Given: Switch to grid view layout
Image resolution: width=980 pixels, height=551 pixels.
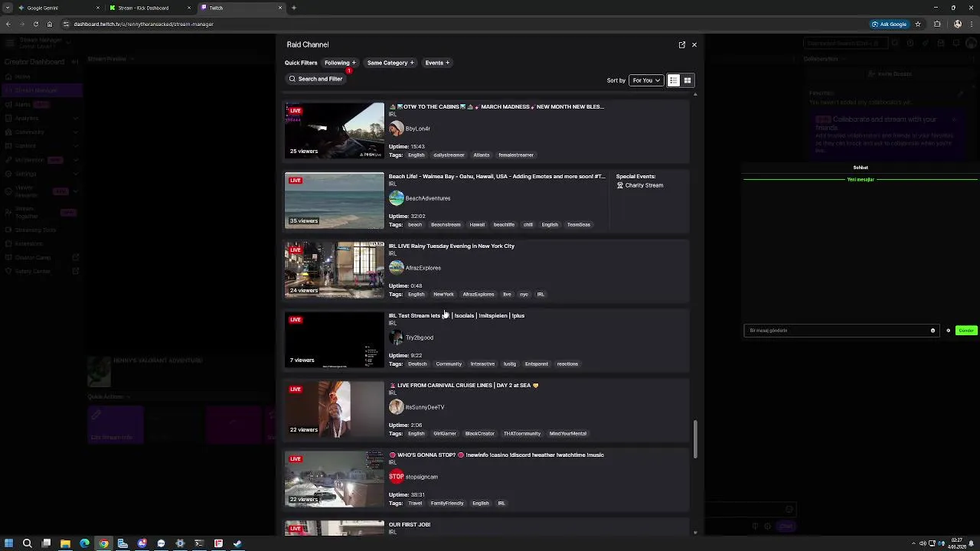Looking at the screenshot, I should [688, 80].
